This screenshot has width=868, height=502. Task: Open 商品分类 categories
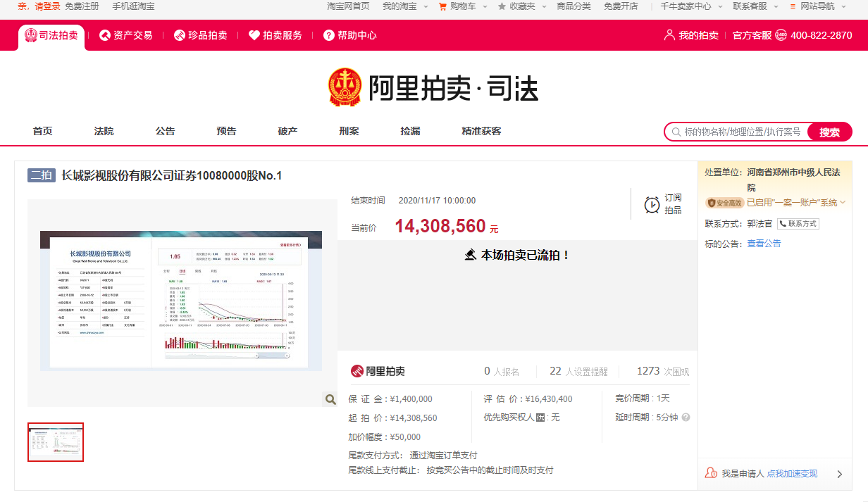pos(573,6)
